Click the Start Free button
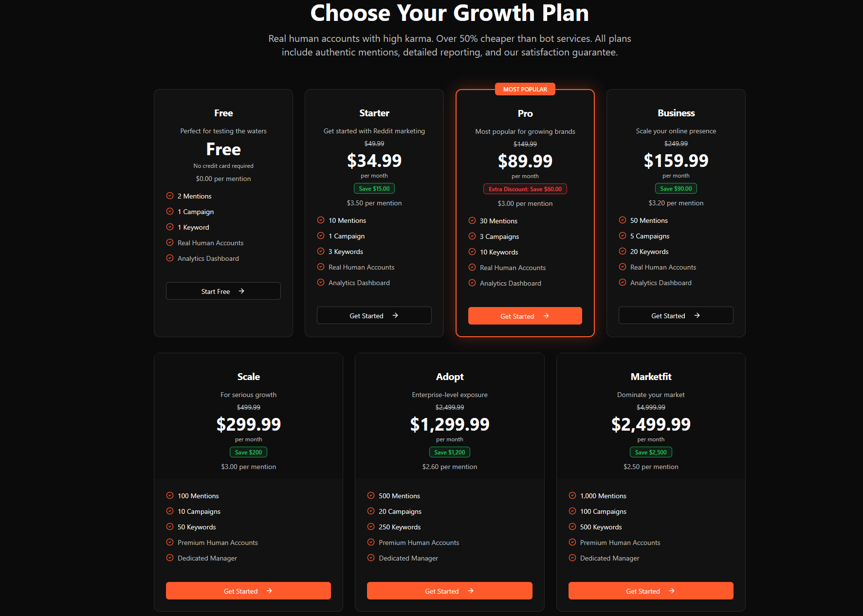Screen dimensions: 863x616 (223, 291)
